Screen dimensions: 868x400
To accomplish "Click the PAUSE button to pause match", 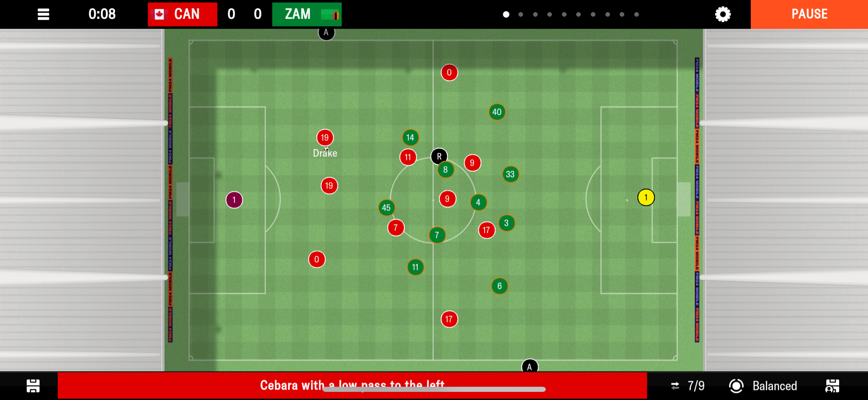I will (x=808, y=14).
